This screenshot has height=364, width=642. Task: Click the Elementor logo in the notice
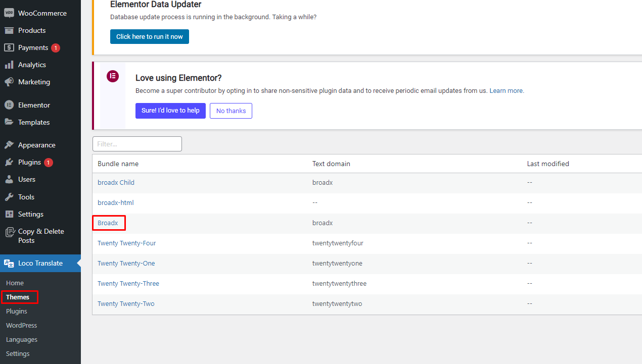coord(113,76)
